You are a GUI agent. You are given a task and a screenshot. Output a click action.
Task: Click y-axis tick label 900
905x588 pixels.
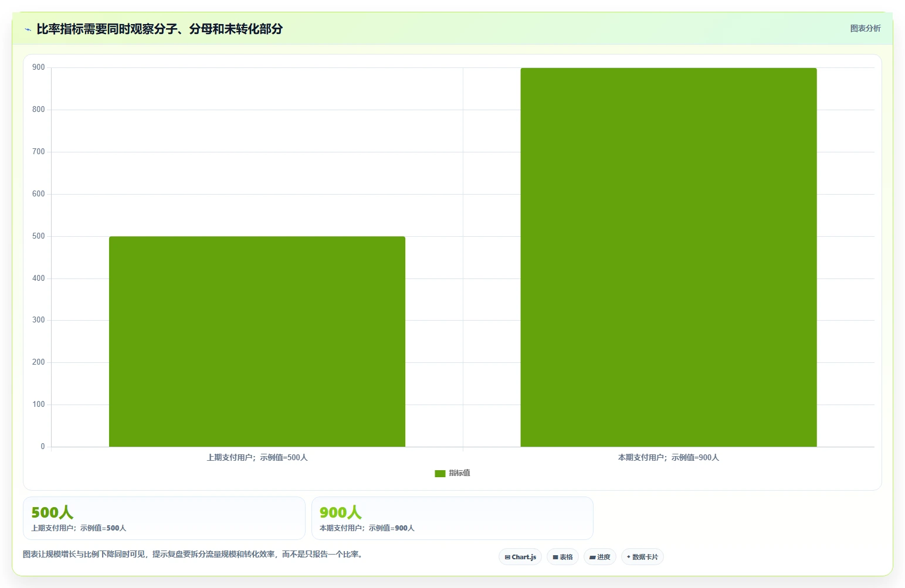point(39,67)
